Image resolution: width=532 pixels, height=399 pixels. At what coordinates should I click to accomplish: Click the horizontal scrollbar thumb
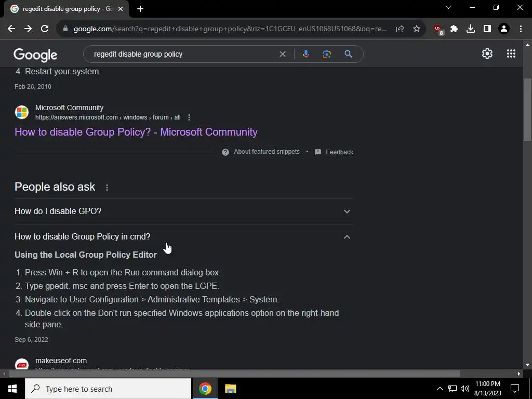click(x=234, y=374)
